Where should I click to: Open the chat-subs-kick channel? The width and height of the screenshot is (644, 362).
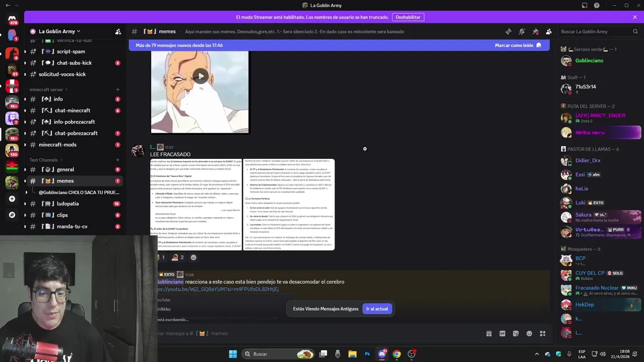[x=75, y=63]
